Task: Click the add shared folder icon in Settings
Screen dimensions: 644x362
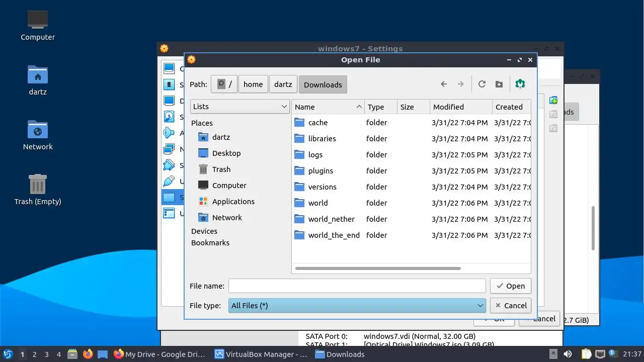Action: point(553,100)
